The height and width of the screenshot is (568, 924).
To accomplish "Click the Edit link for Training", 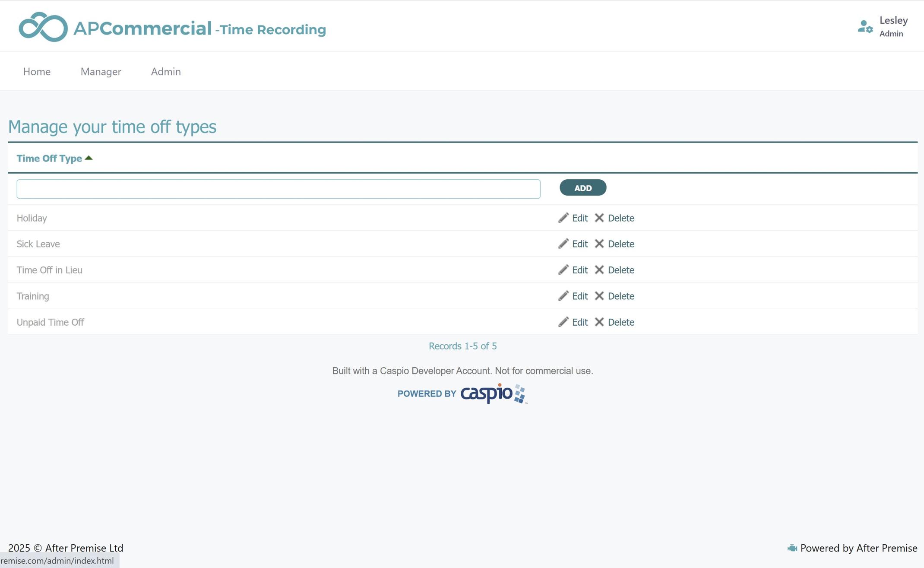I will point(580,296).
